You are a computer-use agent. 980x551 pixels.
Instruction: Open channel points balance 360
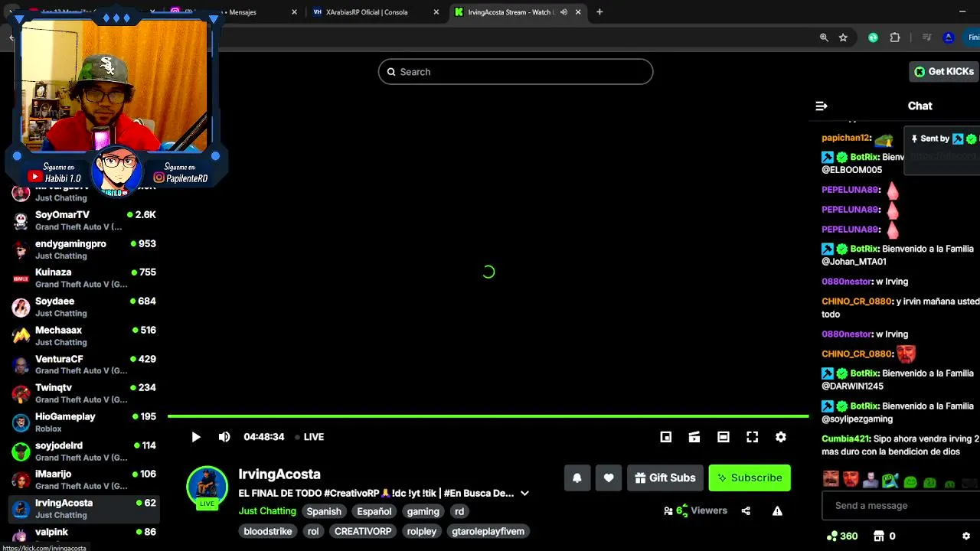tap(842, 536)
